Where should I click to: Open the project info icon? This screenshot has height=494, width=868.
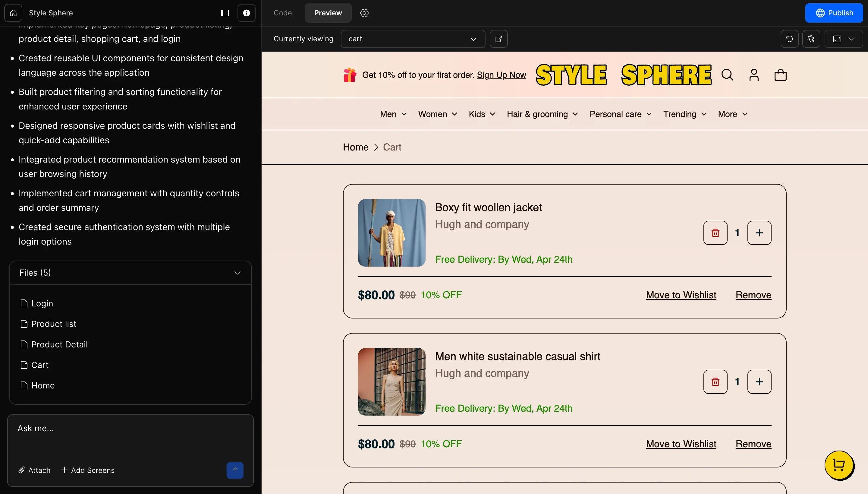[x=247, y=13]
